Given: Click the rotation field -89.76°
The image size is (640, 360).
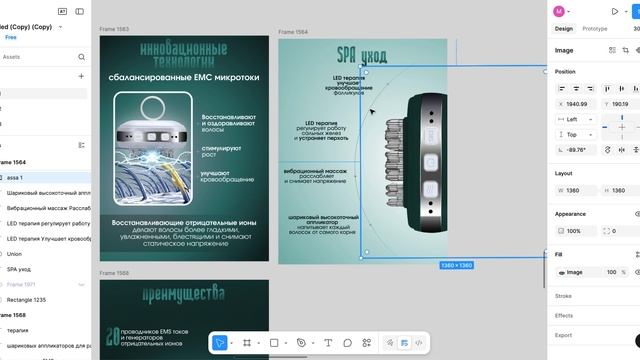Looking at the screenshot, I should tap(576, 150).
